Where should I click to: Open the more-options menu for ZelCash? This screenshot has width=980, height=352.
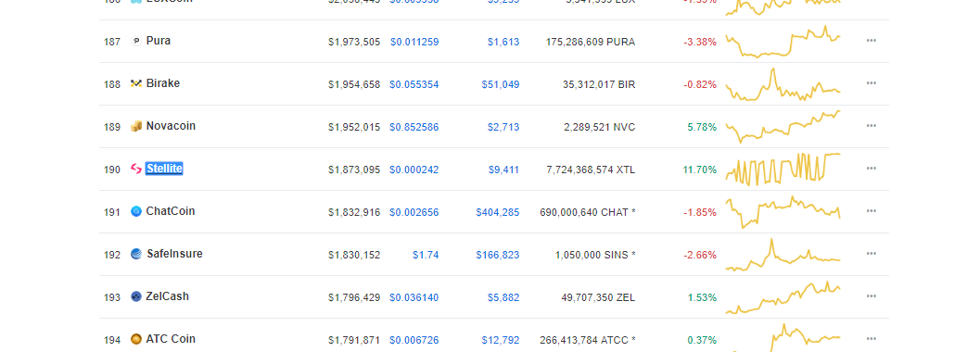tap(872, 296)
